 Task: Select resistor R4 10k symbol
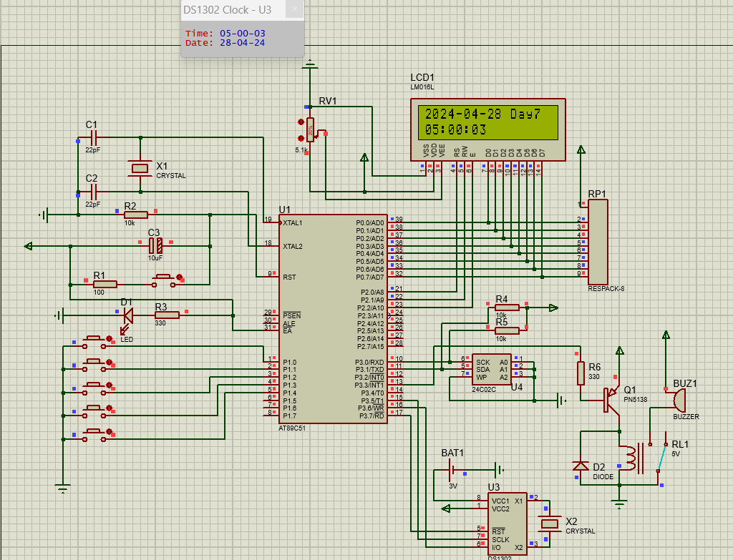click(x=508, y=308)
